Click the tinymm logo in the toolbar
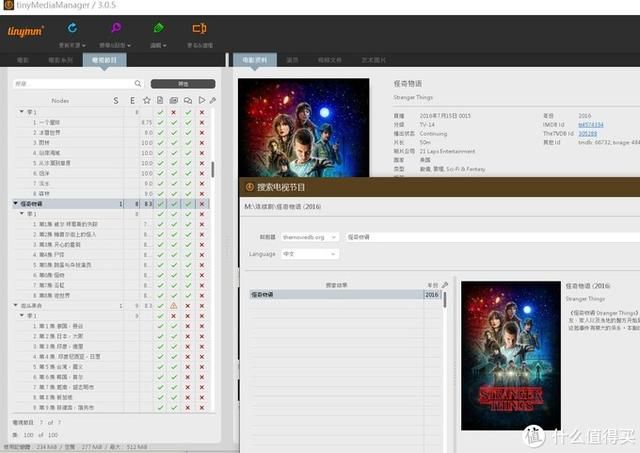The width and height of the screenshot is (640, 453). click(26, 31)
